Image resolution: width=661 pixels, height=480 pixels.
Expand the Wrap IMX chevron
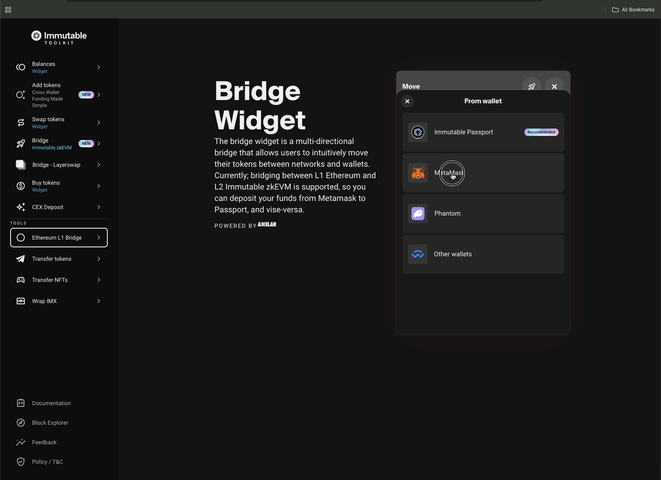click(x=99, y=301)
